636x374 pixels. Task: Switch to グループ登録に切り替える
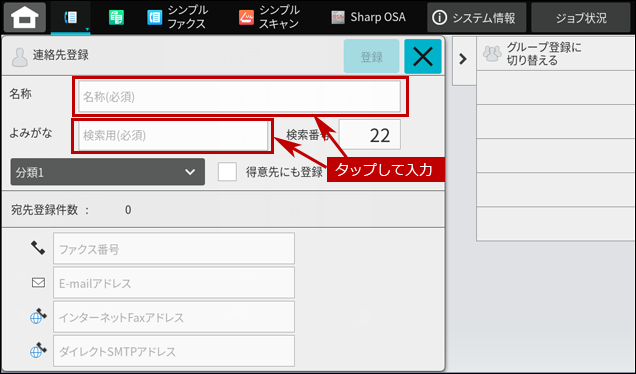click(x=556, y=54)
